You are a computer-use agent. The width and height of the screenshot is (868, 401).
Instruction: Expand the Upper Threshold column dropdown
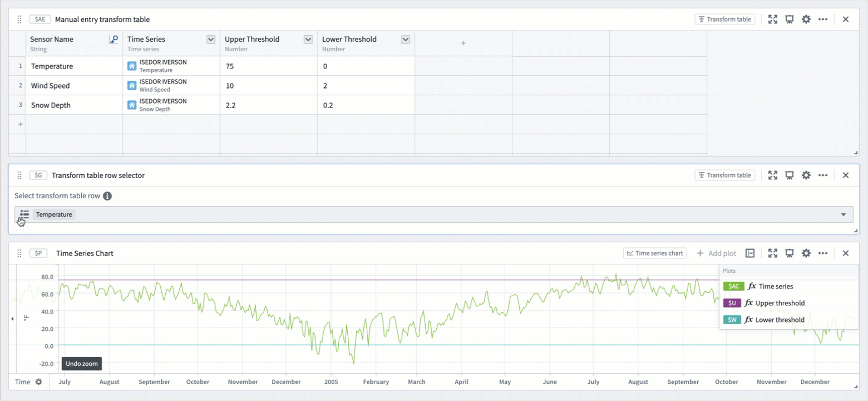[308, 40]
